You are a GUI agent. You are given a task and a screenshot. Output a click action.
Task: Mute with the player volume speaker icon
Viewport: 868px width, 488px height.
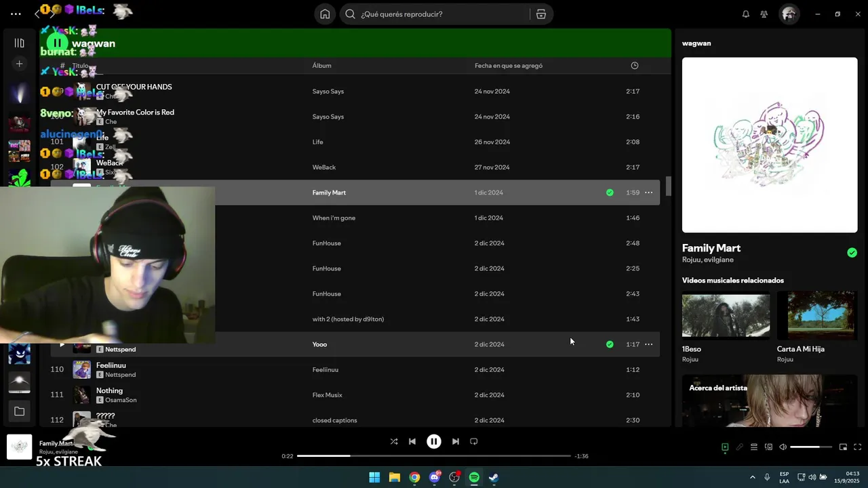[783, 447]
